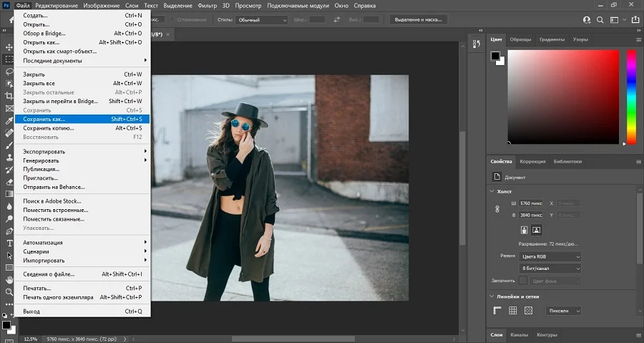The image size is (644, 343).
Task: Select the Zoom tool
Action: click(x=9, y=292)
